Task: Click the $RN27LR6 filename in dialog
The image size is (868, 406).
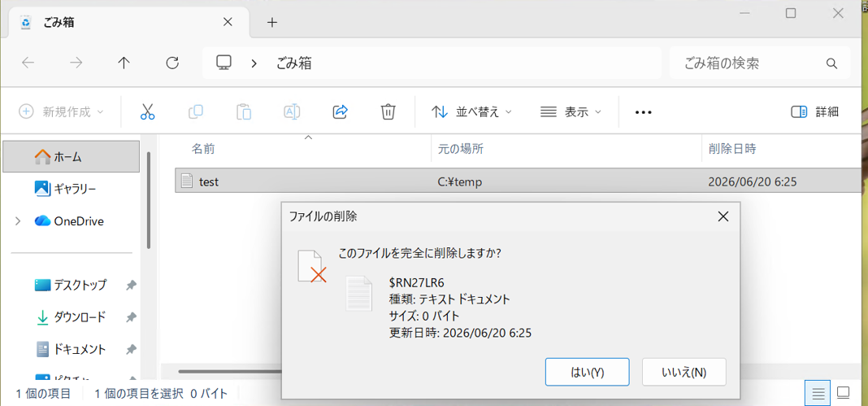Action: (417, 283)
